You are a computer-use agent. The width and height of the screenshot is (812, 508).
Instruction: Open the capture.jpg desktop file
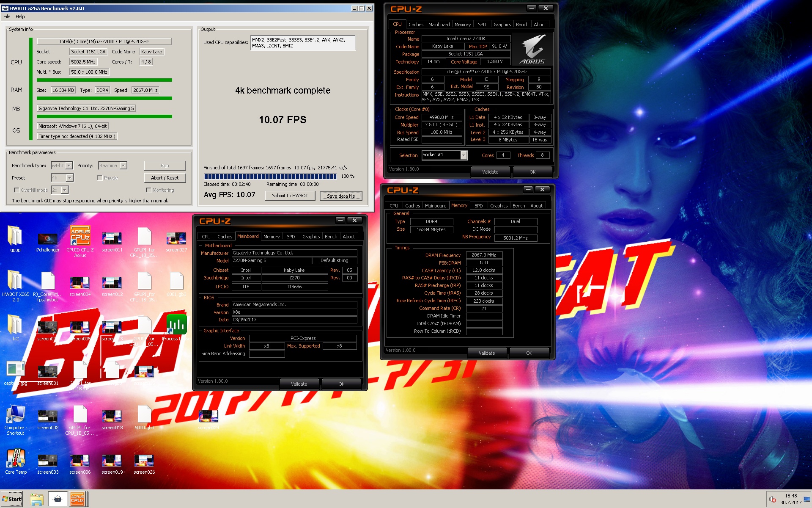point(16,373)
